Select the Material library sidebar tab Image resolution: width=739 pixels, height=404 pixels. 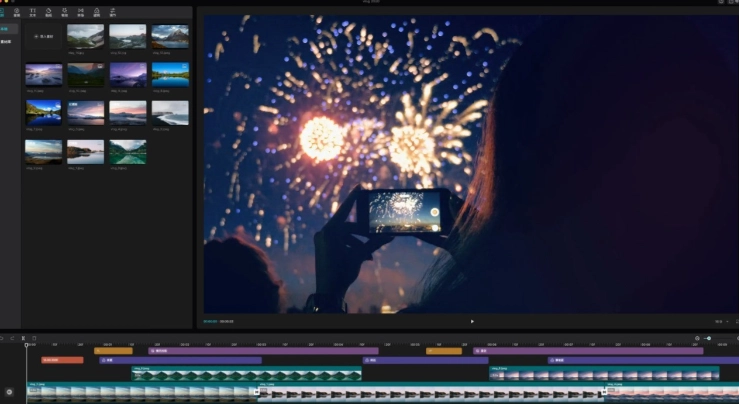point(6,42)
